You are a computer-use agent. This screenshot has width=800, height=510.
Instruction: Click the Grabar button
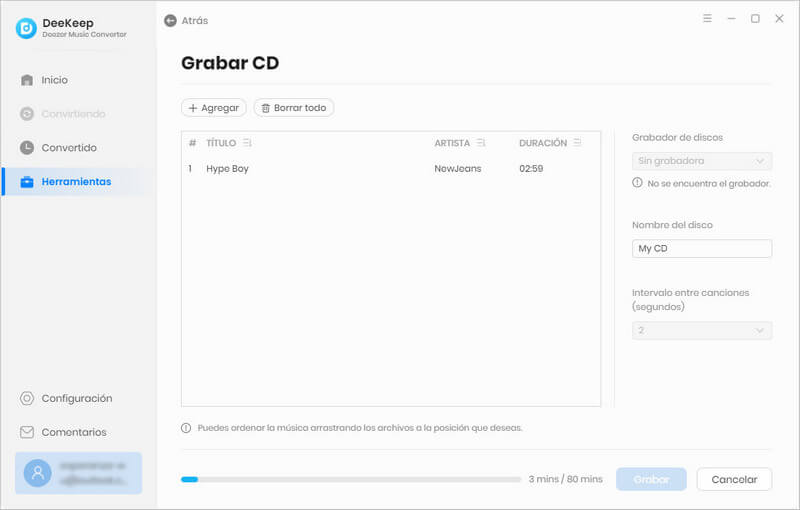(651, 479)
